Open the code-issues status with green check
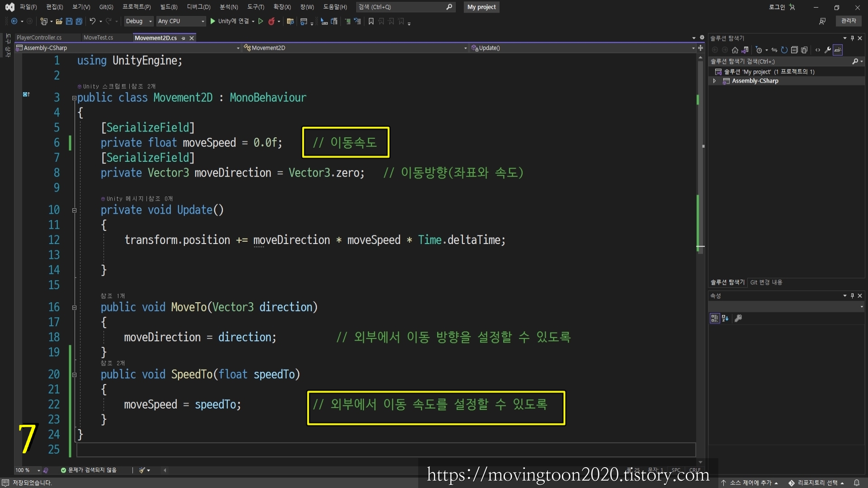Image resolution: width=868 pixels, height=488 pixels. point(89,470)
